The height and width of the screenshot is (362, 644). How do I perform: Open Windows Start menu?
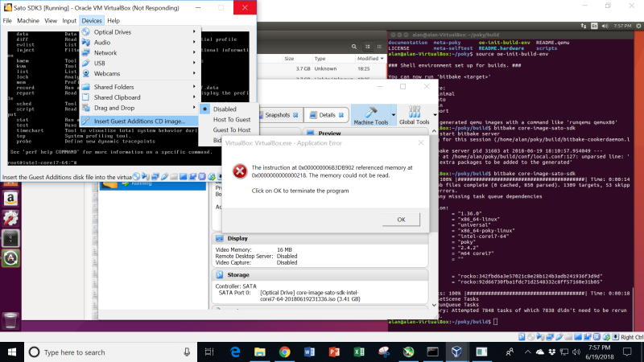[12, 352]
